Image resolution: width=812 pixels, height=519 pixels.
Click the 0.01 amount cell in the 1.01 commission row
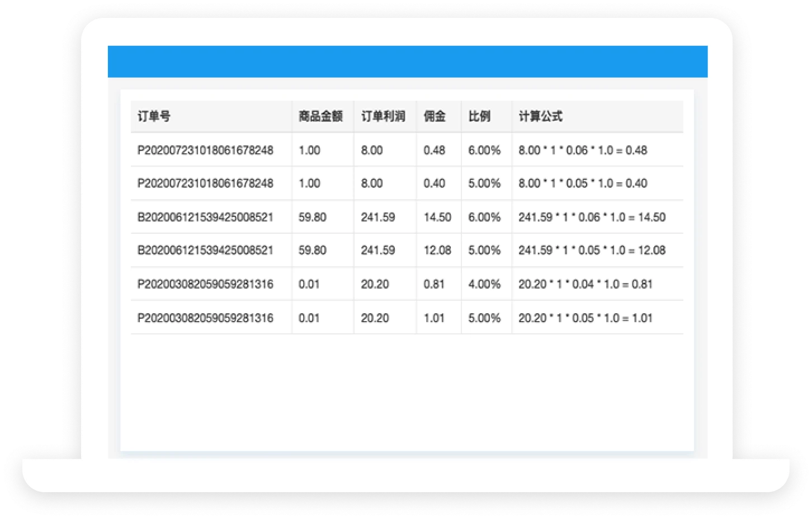(309, 318)
